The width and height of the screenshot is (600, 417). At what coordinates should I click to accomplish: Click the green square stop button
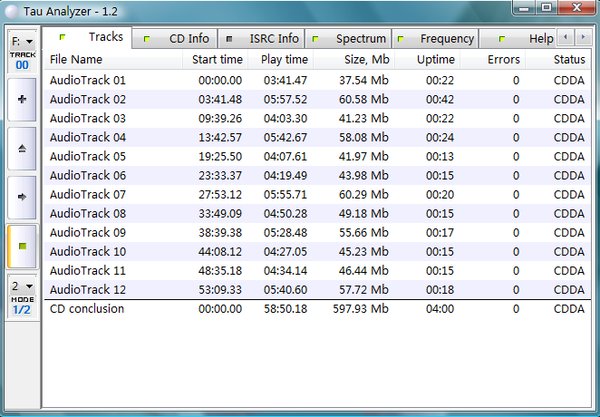point(22,246)
